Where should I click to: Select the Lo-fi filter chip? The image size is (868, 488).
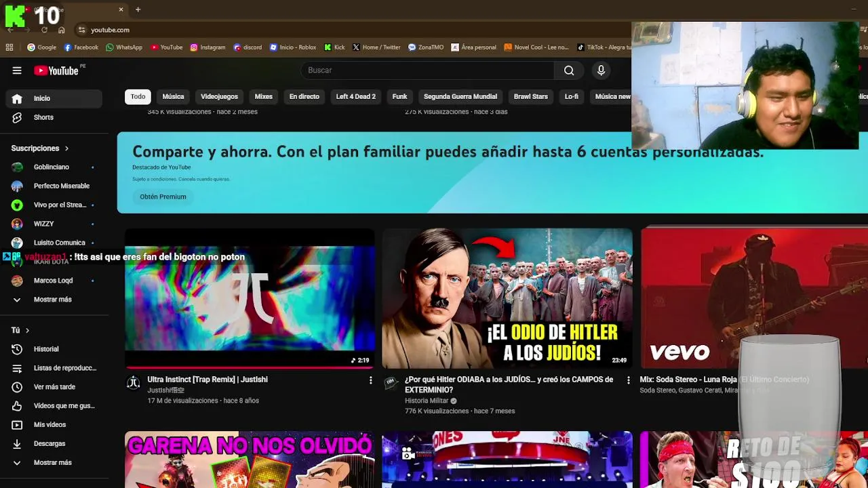(x=572, y=97)
